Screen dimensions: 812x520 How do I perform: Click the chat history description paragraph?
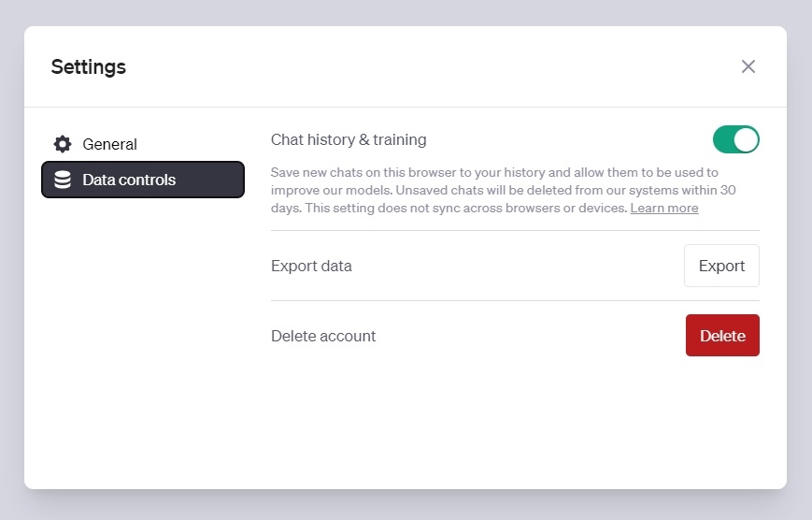(503, 190)
